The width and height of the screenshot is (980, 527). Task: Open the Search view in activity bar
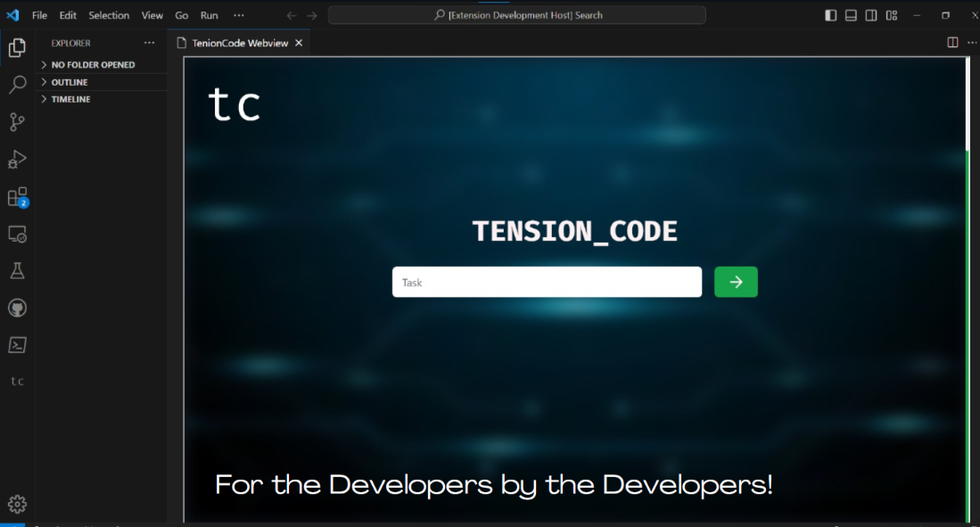17,86
